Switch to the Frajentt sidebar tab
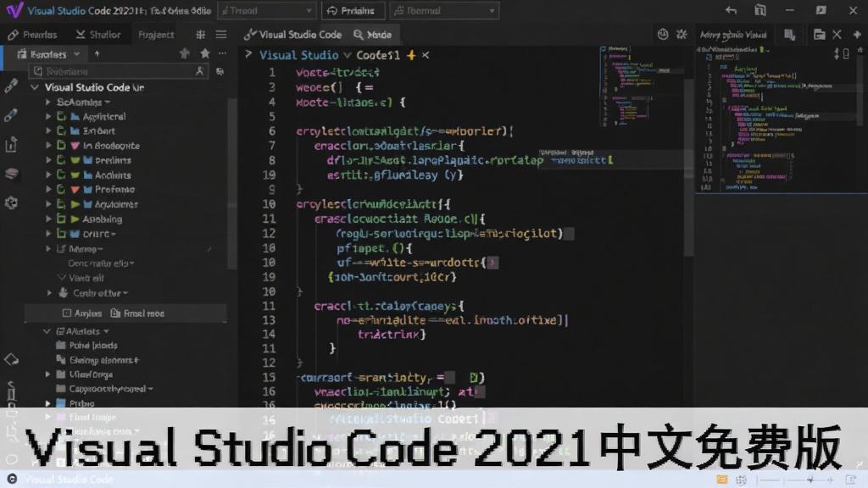The height and width of the screenshot is (488, 868). 156,34
